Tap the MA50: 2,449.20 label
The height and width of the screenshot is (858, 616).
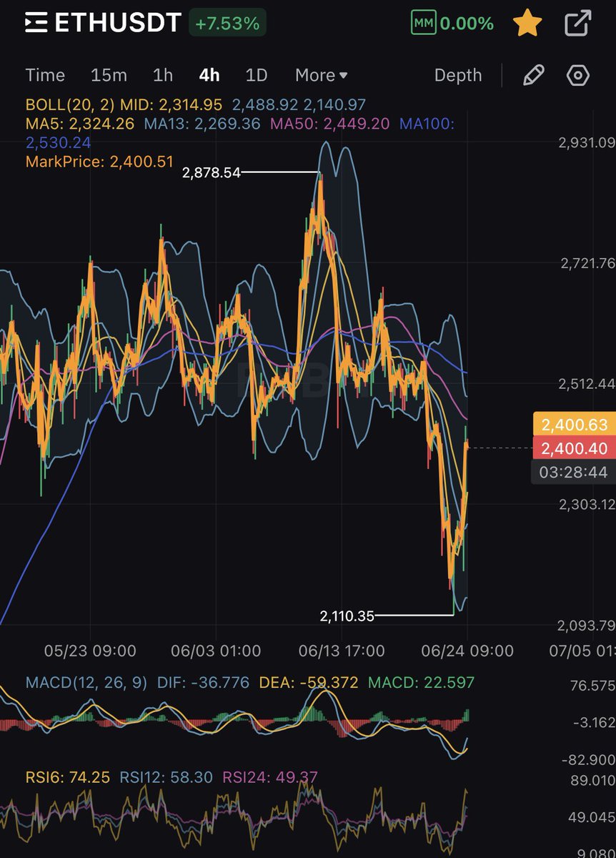point(329,124)
